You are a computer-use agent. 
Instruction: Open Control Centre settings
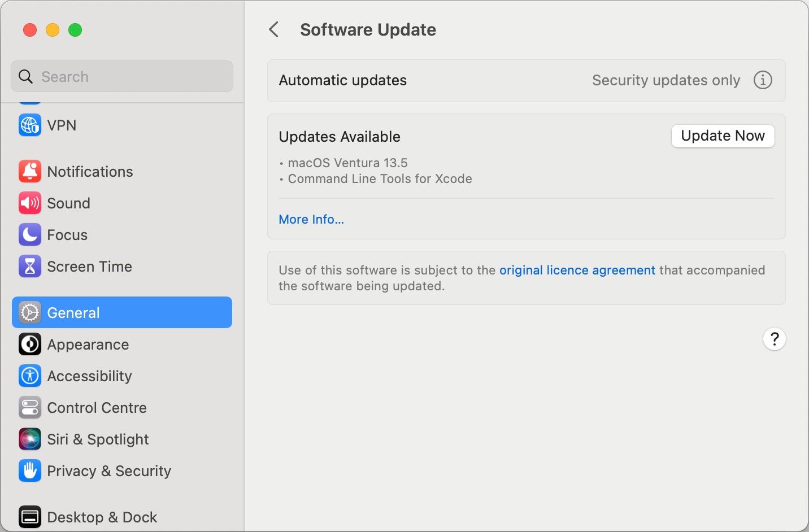pos(97,407)
